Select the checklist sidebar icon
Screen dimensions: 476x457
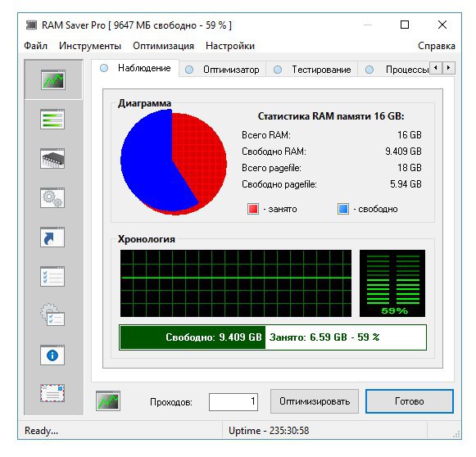pos(52,276)
